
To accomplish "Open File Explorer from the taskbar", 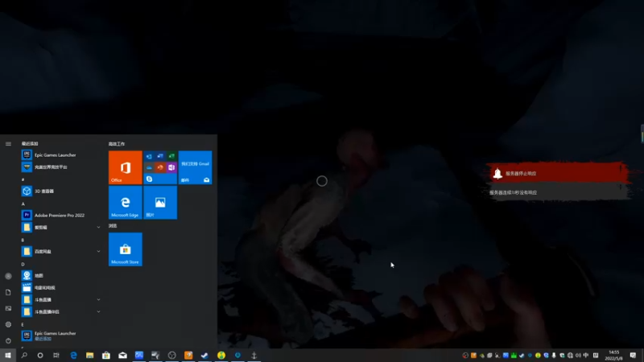I will [x=90, y=355].
